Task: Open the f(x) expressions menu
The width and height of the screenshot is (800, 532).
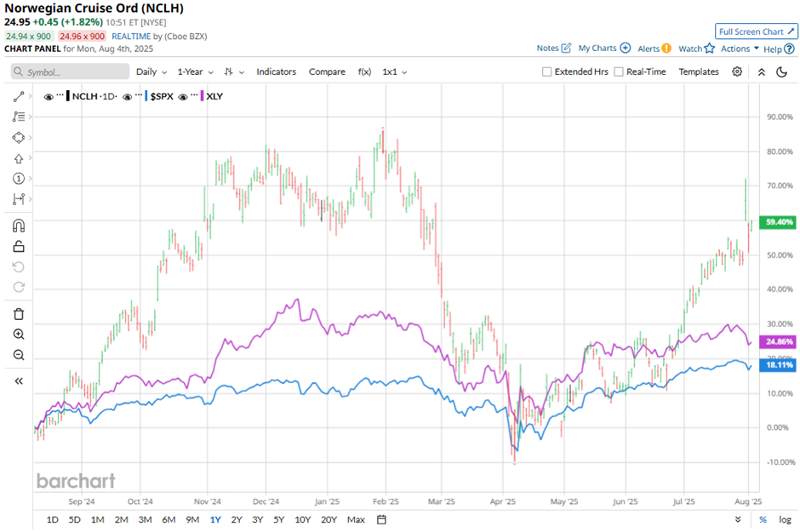Action: coord(364,72)
